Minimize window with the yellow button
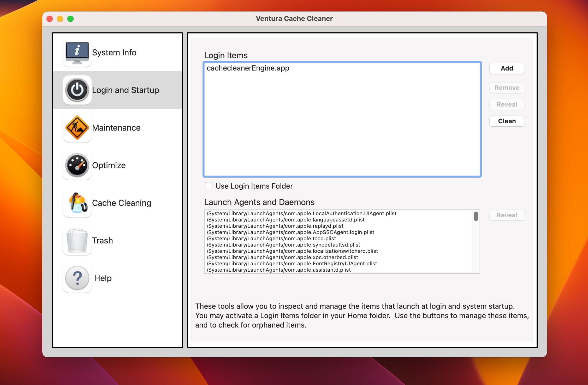588x385 pixels. click(60, 19)
